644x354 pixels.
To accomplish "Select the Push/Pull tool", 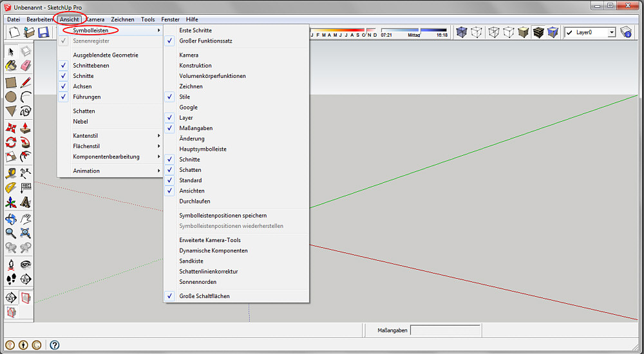I will (x=26, y=127).
